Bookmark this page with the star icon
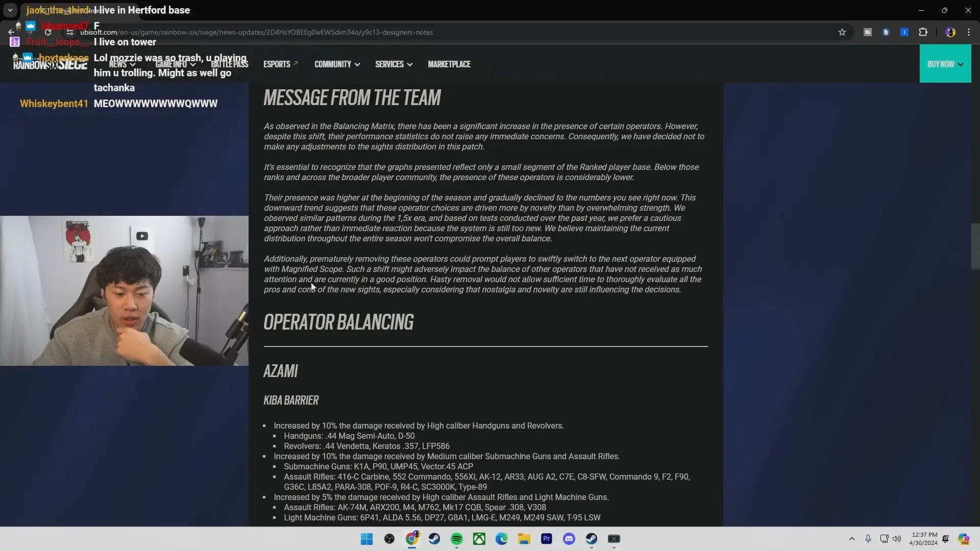The width and height of the screenshot is (980, 551). tap(842, 32)
